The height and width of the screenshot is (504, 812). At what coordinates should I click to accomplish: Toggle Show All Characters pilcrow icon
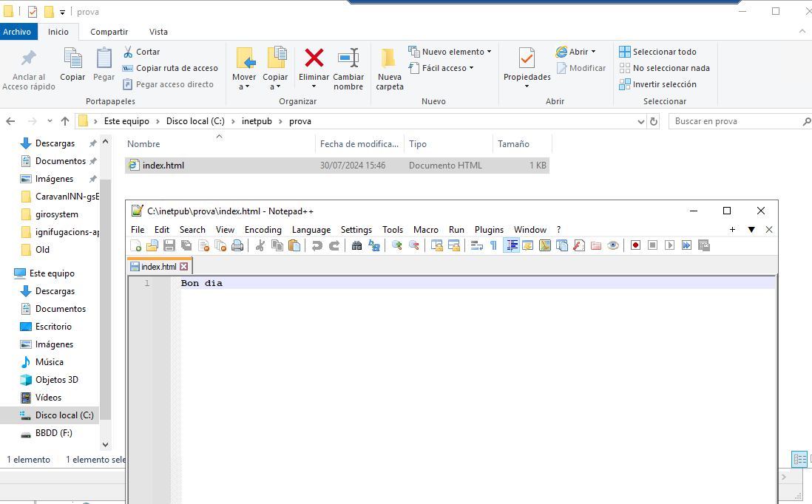click(493, 245)
